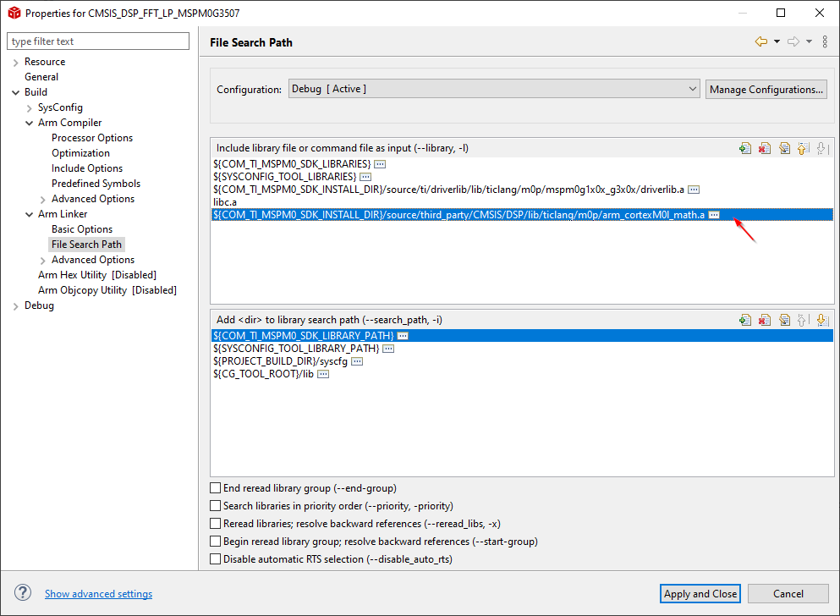Collapse the Arm Linker node
Screen dimensions: 840x616
29,215
